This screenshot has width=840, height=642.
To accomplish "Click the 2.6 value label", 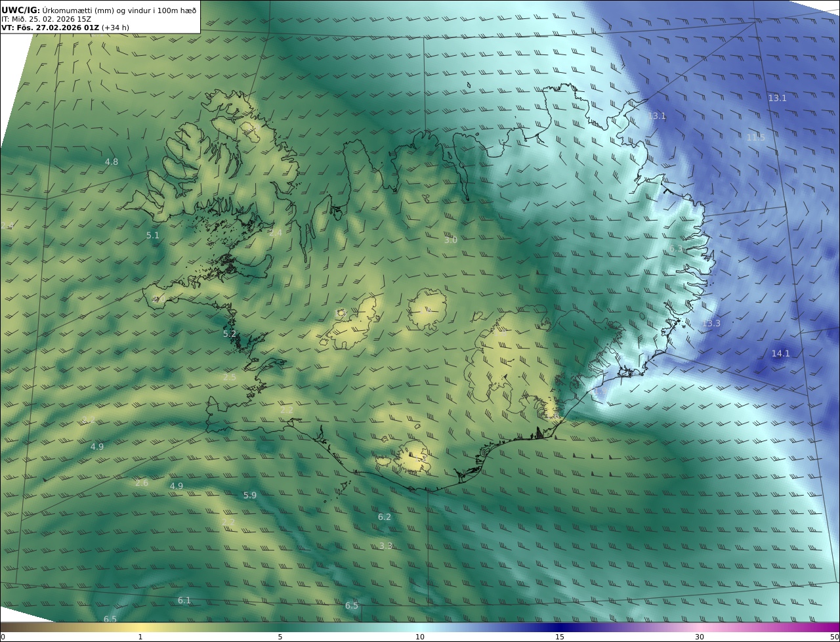I will click(x=142, y=482).
